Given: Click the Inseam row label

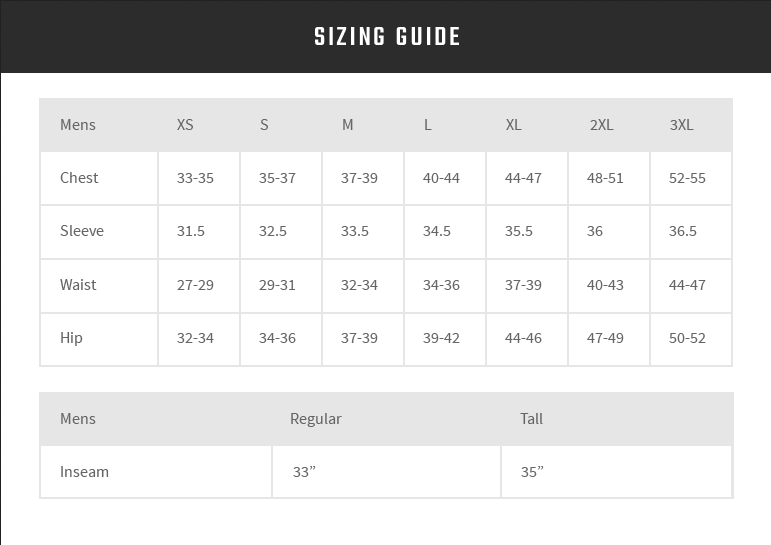Looking at the screenshot, I should [x=84, y=472].
